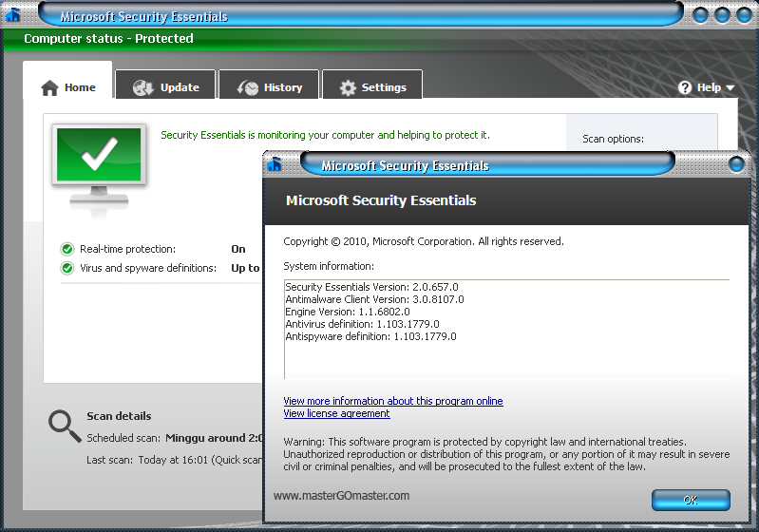
Task: Click inside the System information text box
Action: tap(506, 329)
